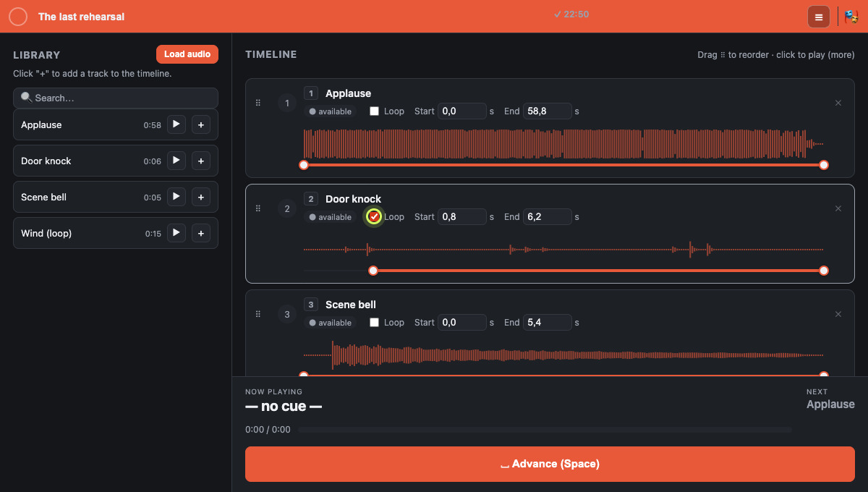Add Door knock track to timeline
This screenshot has height=492, width=868.
pyautogui.click(x=201, y=161)
